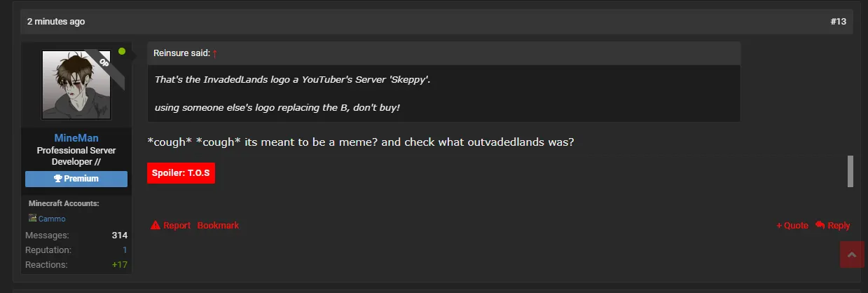
Task: Expand the "Spoiler: T.O.S" section
Action: click(x=181, y=172)
